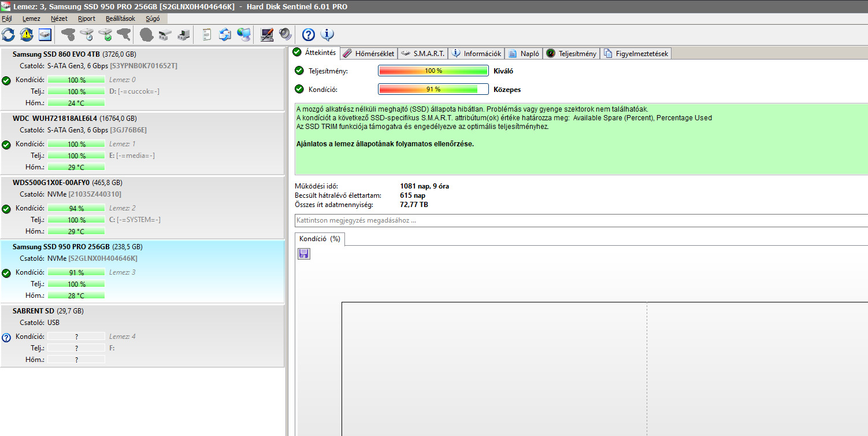
Task: Click the green check icon of WDS500G1X0E-00AFY0
Action: point(6,208)
